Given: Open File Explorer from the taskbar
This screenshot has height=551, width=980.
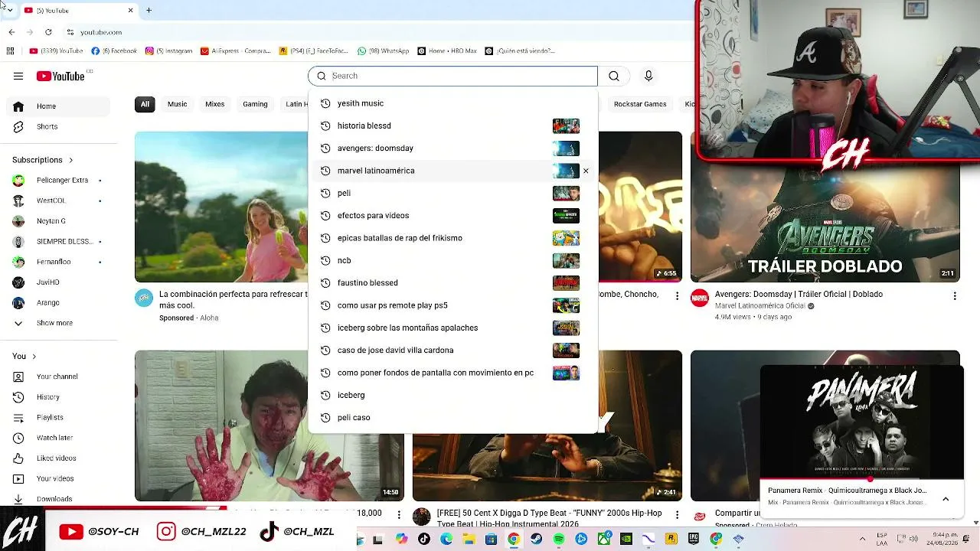Looking at the screenshot, I should 469,539.
